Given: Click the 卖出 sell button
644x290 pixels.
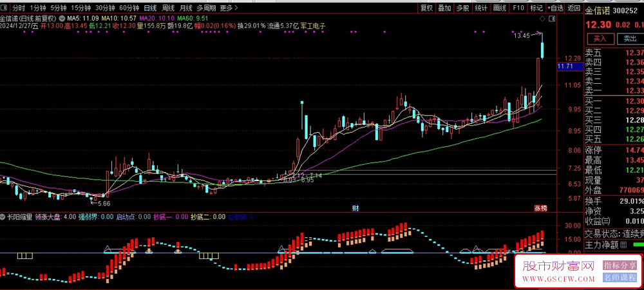Looking at the screenshot, I should pos(630,39).
